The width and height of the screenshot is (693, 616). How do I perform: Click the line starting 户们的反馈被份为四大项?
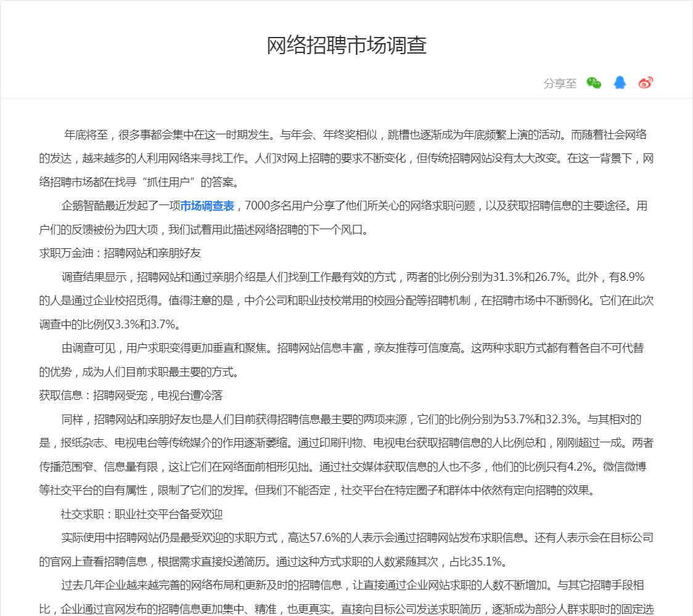(x=204, y=230)
